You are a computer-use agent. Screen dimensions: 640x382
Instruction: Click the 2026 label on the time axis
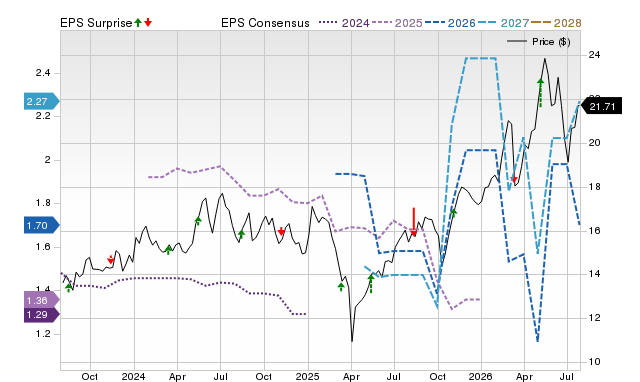[x=480, y=376]
